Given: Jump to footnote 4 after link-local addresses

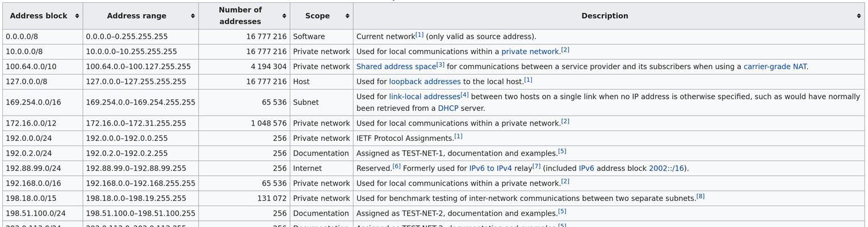Looking at the screenshot, I should tap(464, 95).
